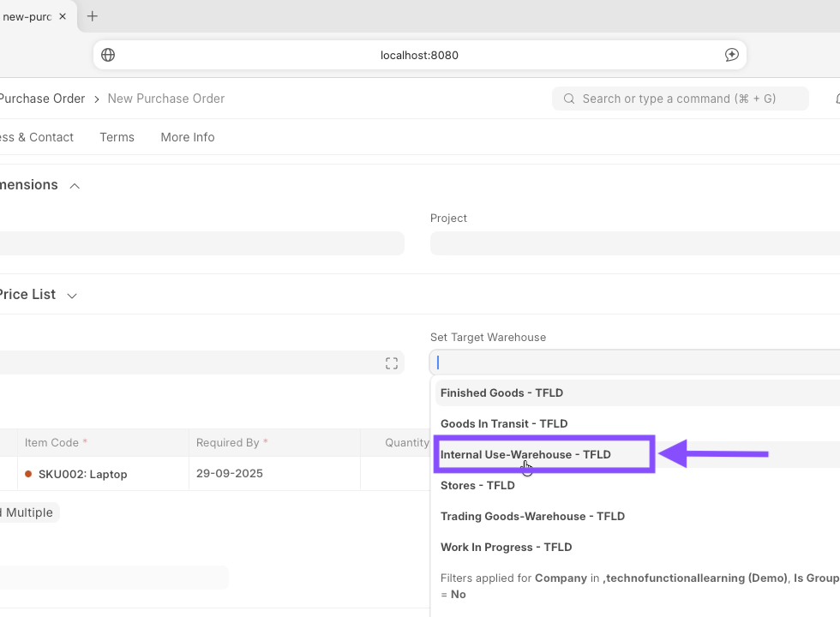Viewport: 840px width, 617px height.
Task: Click the sparkle assistant icon in address bar
Action: click(x=731, y=55)
